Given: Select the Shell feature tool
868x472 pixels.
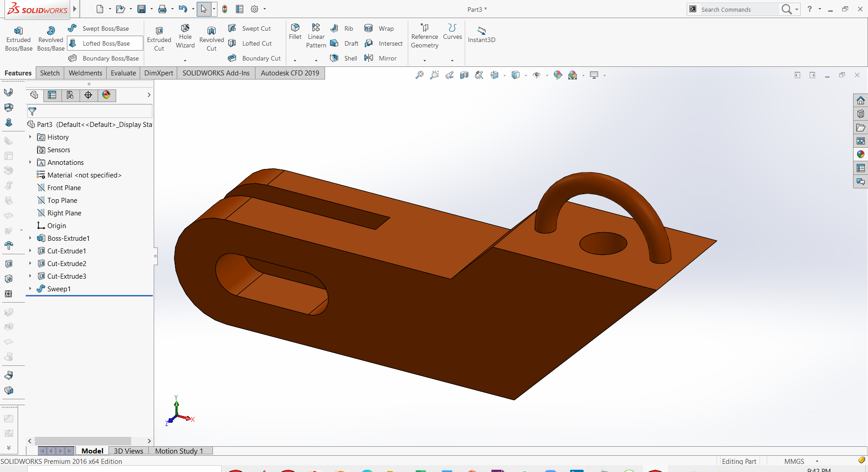Looking at the screenshot, I should (x=344, y=58).
